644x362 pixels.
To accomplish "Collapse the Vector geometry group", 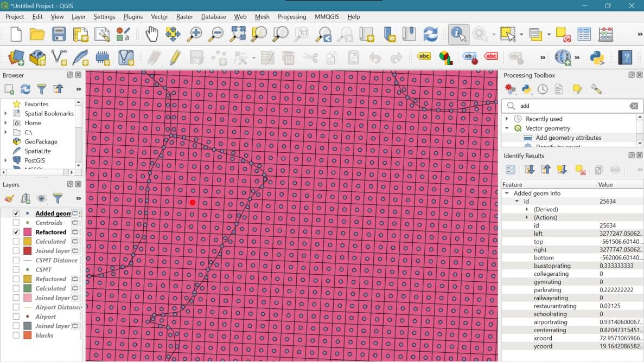I will [x=507, y=129].
